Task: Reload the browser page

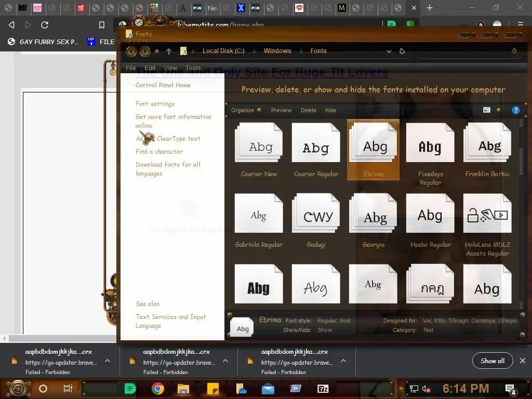Action: pos(45,25)
